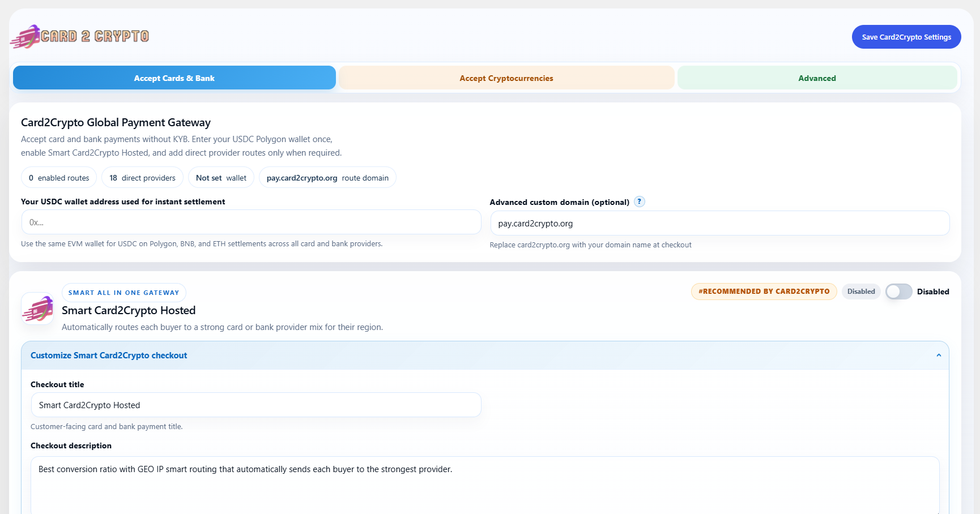Switch to Accept Cards & Bank tab
The height and width of the screenshot is (514, 980).
tap(174, 78)
